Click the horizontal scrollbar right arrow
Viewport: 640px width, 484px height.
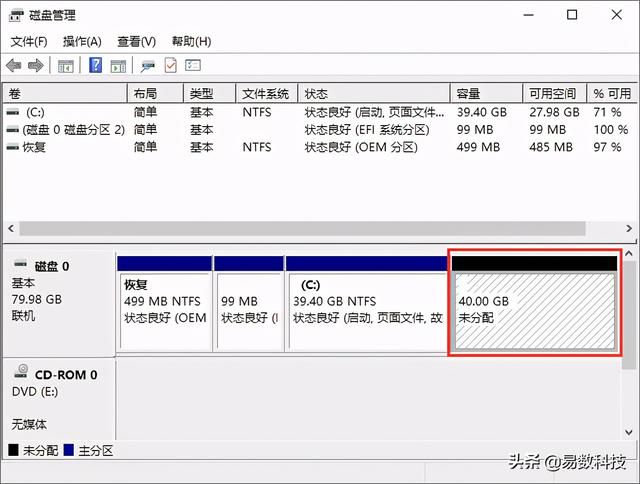pyautogui.click(x=629, y=229)
